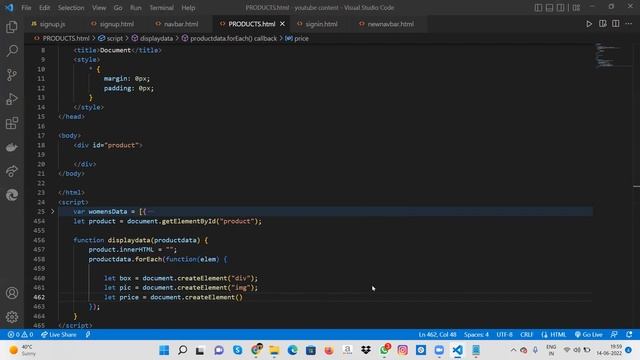This screenshot has height=360, width=640.
Task: Toggle the primary side bar layout button
Action: click(538, 7)
